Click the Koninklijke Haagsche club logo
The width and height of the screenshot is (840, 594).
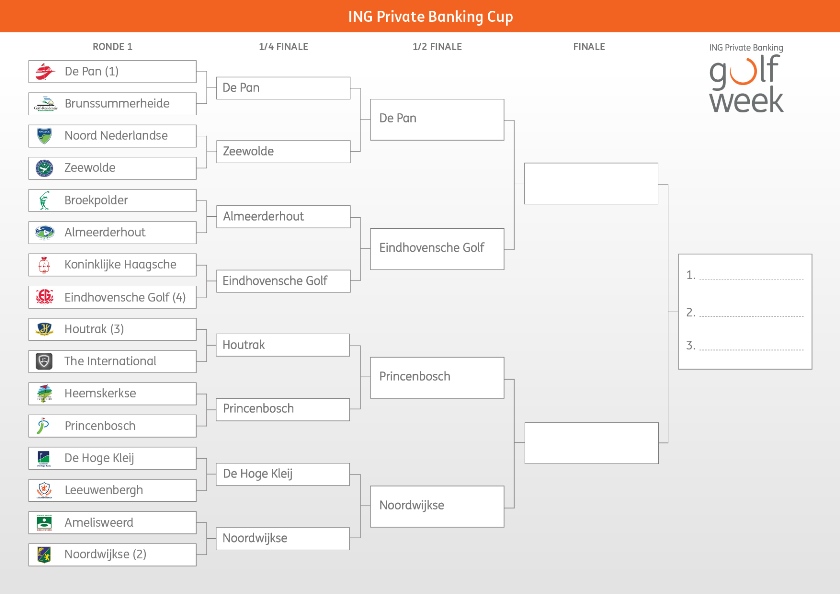click(44, 265)
